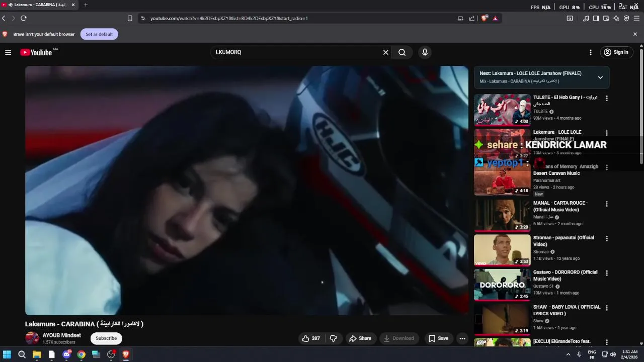
Task: Bookmark this page in Brave
Action: click(x=130, y=18)
